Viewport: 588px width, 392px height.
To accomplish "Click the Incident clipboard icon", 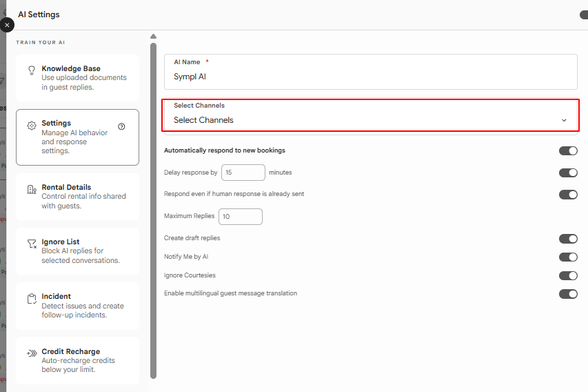I will 32,299.
